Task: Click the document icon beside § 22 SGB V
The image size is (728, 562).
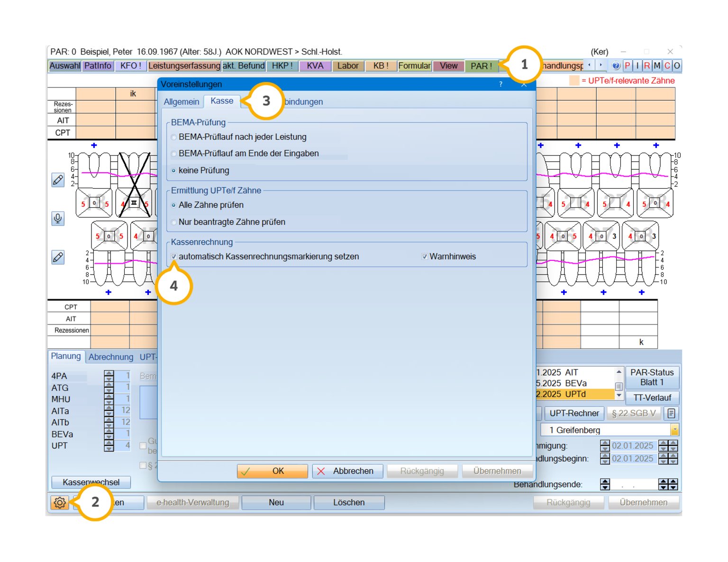Action: [671, 413]
